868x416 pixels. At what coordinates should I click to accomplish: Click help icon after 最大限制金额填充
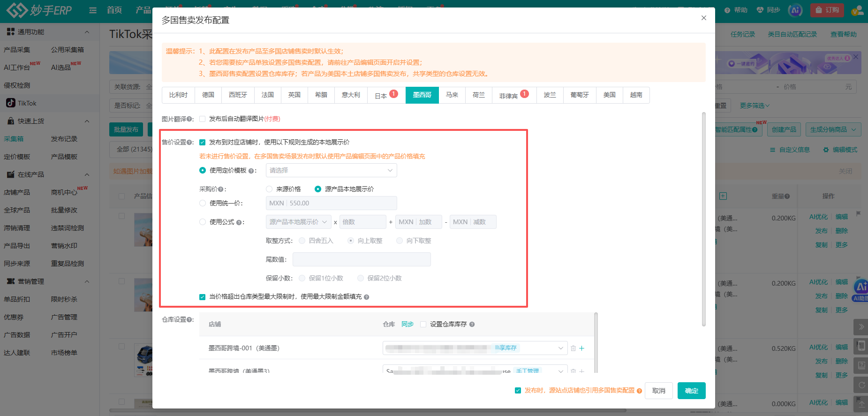point(366,297)
